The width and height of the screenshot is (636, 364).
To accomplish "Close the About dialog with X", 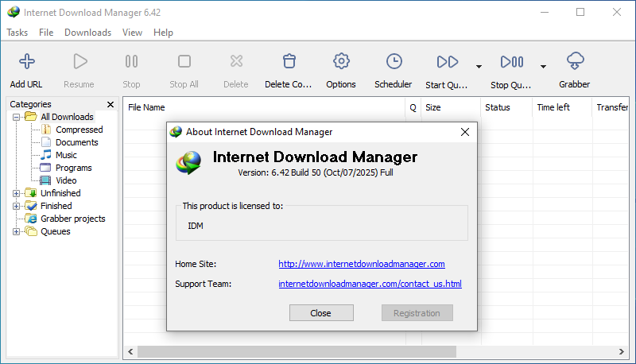I will pyautogui.click(x=465, y=132).
